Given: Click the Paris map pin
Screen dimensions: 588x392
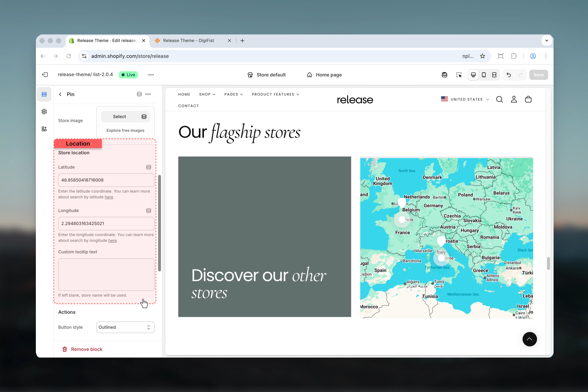Looking at the screenshot, I should tap(402, 220).
